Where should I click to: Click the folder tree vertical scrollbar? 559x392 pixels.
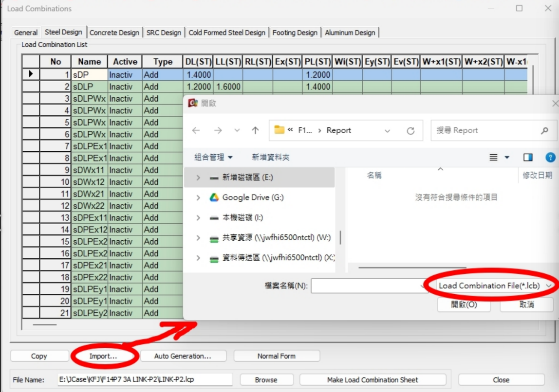pyautogui.click(x=340, y=237)
